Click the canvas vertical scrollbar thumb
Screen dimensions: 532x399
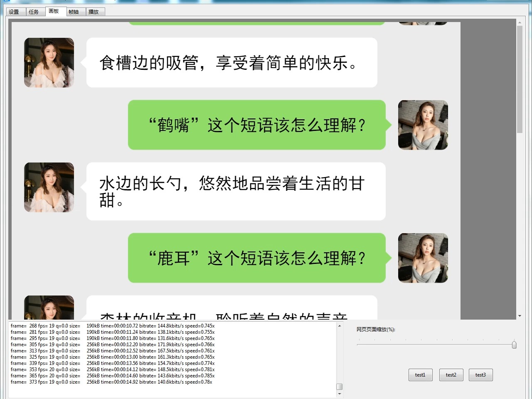click(x=520, y=79)
